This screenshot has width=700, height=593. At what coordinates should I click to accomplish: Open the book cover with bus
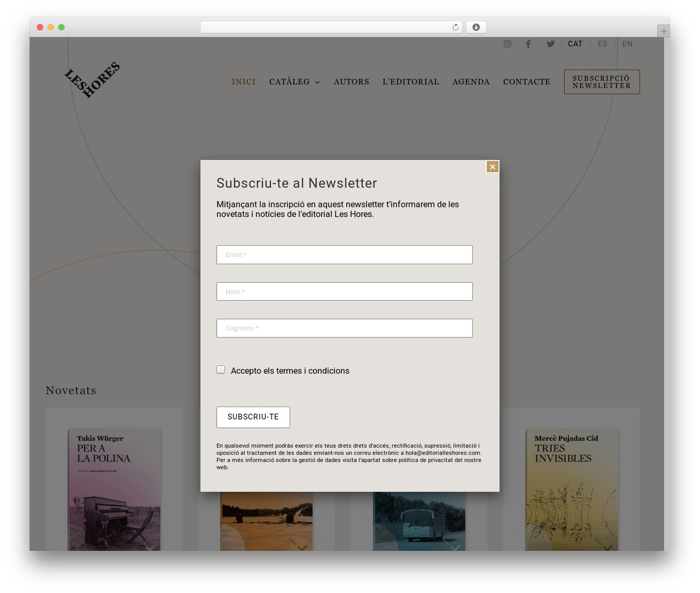pyautogui.click(x=419, y=521)
